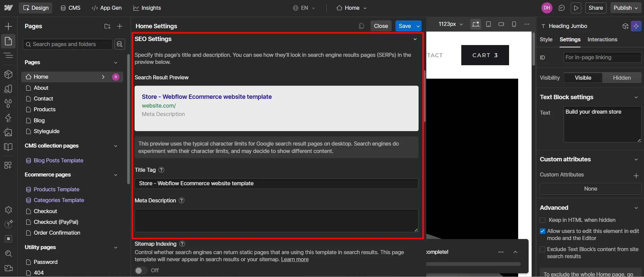
Task: Open the Save dropdown arrow
Action: (418, 26)
